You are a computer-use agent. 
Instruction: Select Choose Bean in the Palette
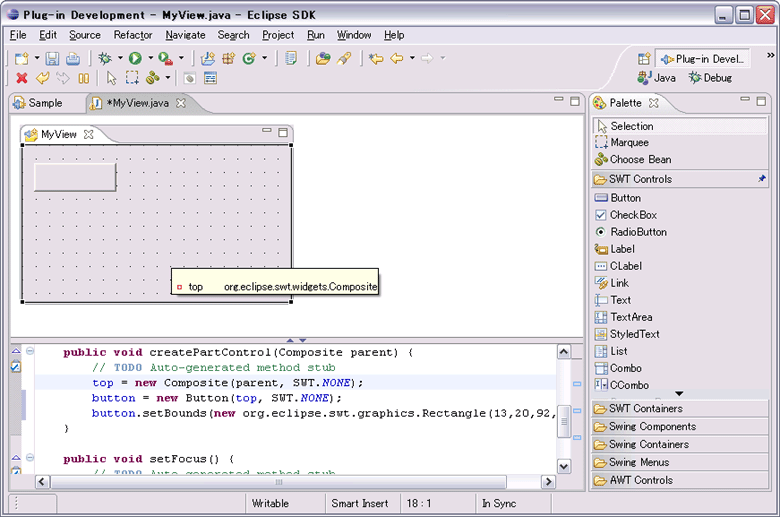click(680, 159)
